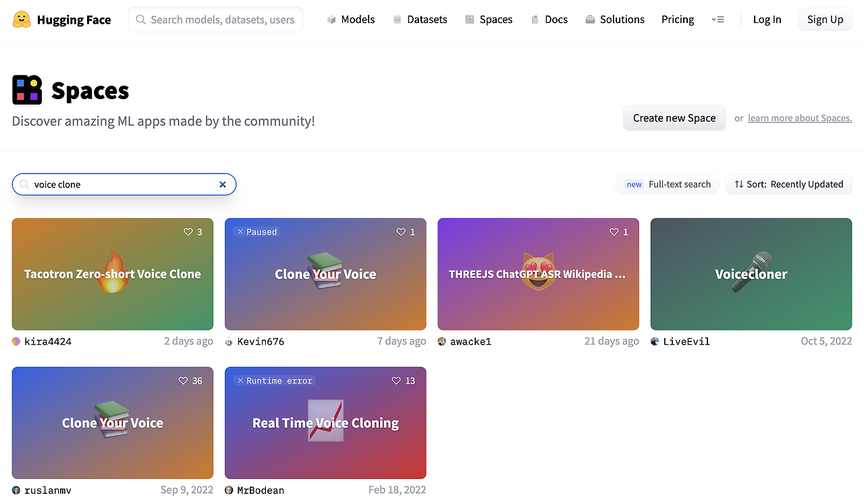Enable Full-text search

(x=668, y=184)
